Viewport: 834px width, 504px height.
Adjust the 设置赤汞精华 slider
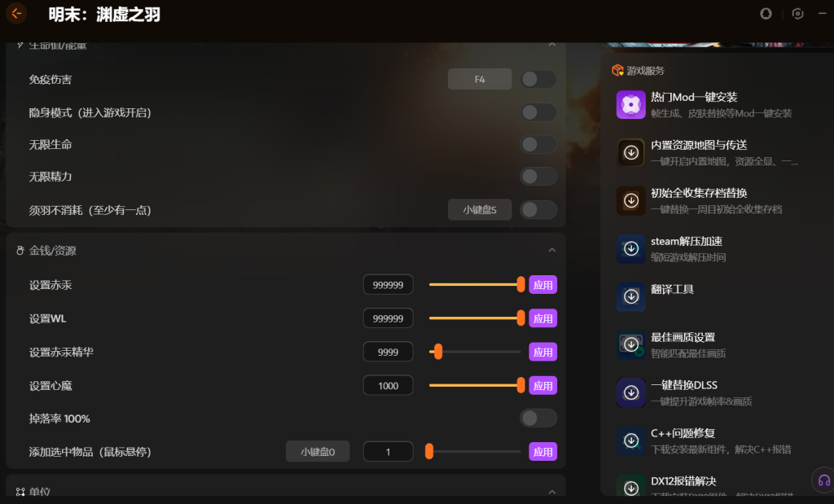475,352
